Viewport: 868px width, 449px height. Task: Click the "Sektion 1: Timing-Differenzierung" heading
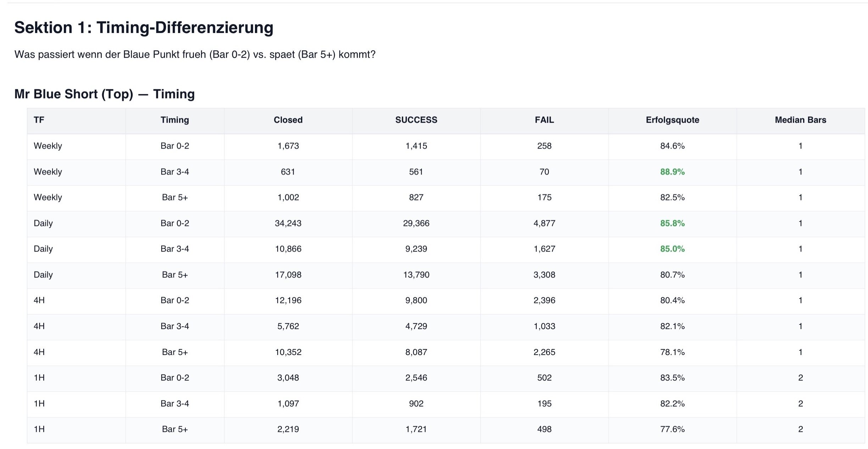[144, 28]
